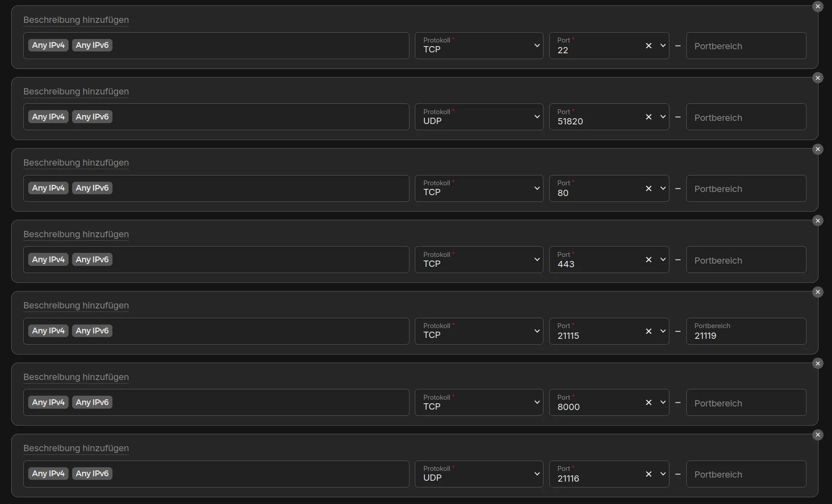Viewport: 832px width, 504px height.
Task: Remove the TCP port 8000 rule
Action: point(818,363)
